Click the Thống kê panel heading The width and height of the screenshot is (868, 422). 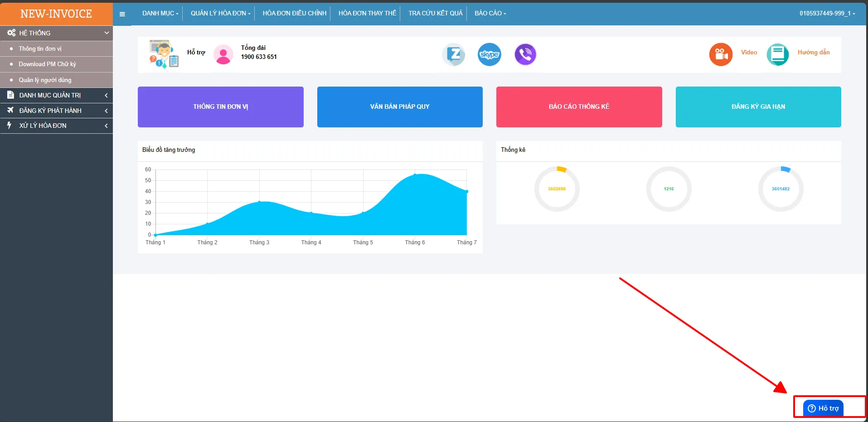(x=513, y=150)
